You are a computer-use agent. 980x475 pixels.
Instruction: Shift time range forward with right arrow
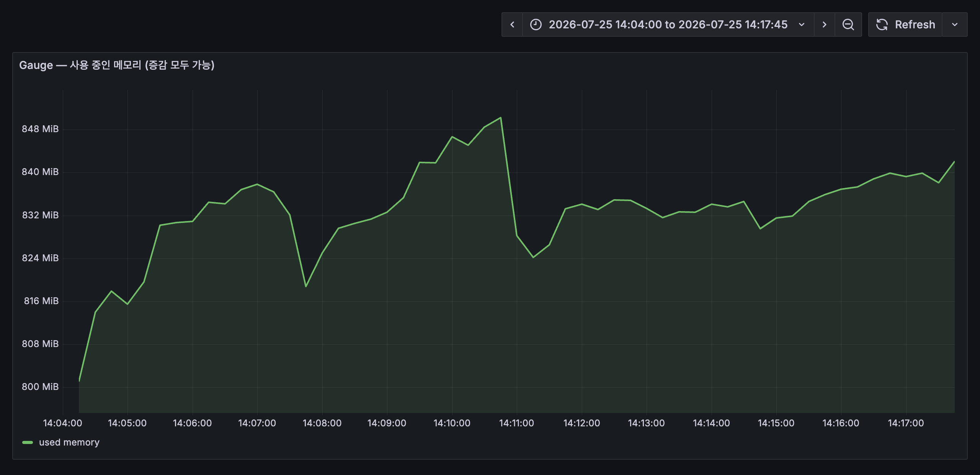click(825, 25)
